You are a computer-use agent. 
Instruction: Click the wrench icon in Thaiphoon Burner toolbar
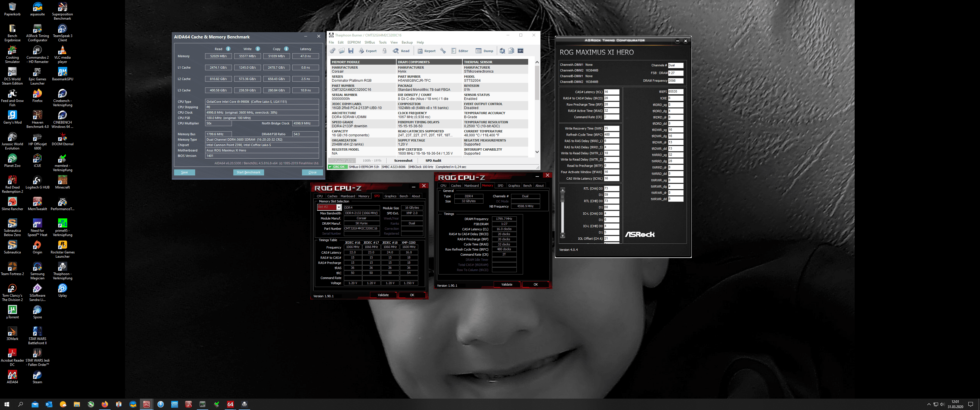443,51
